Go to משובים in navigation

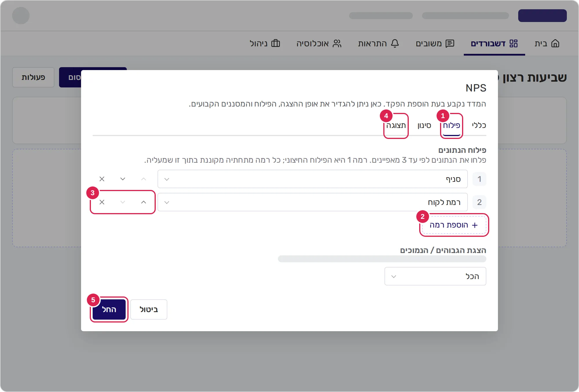pyautogui.click(x=435, y=43)
